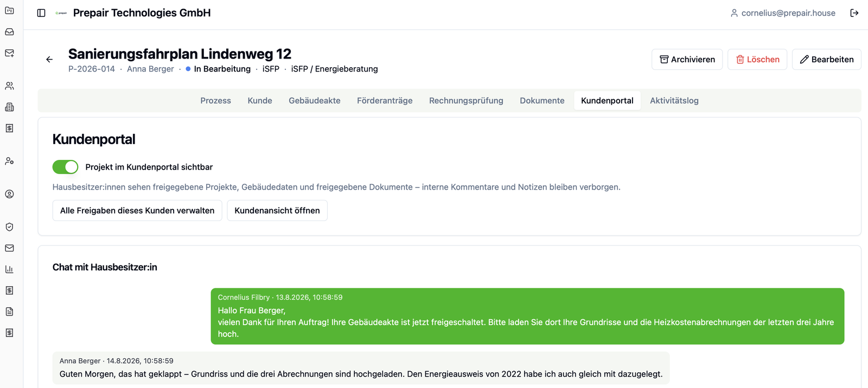868x388 pixels.
Task: Click company name 'Prepair Technologies GmbH'
Action: 142,13
